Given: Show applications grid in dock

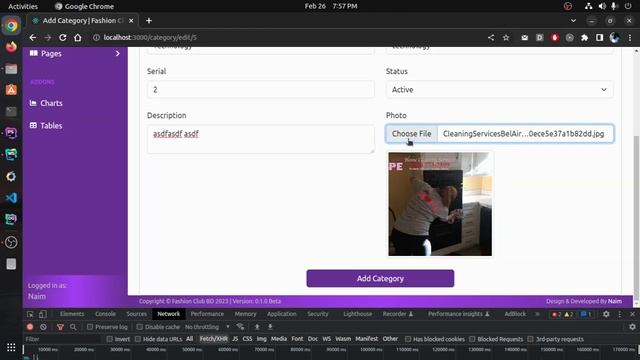Looking at the screenshot, I should 11,347.
